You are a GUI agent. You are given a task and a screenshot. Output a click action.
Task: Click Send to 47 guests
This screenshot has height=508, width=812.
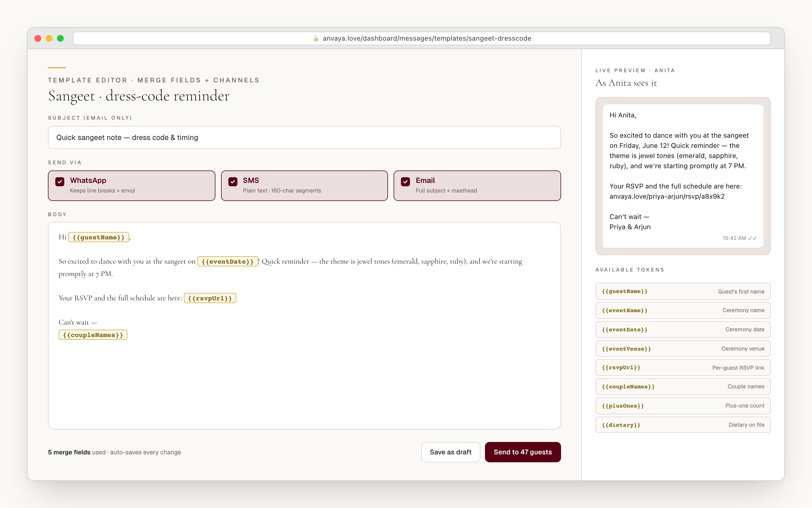tap(523, 452)
